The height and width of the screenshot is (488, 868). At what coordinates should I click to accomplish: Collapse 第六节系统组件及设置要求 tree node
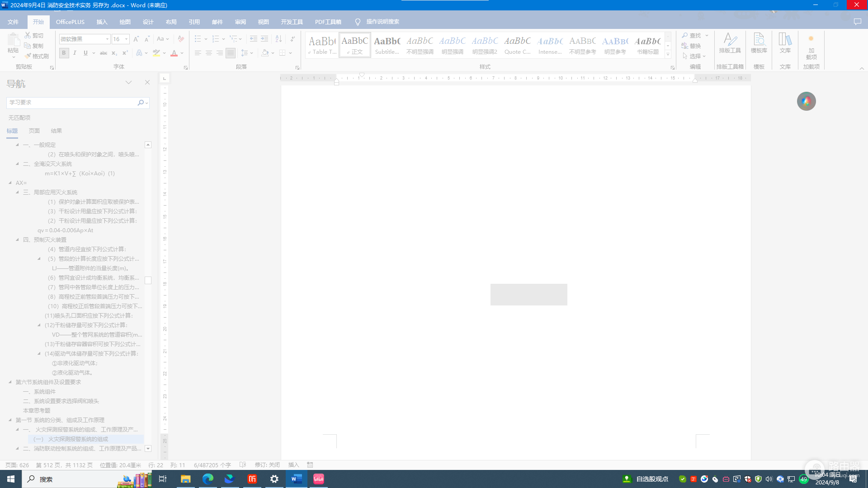tap(10, 382)
